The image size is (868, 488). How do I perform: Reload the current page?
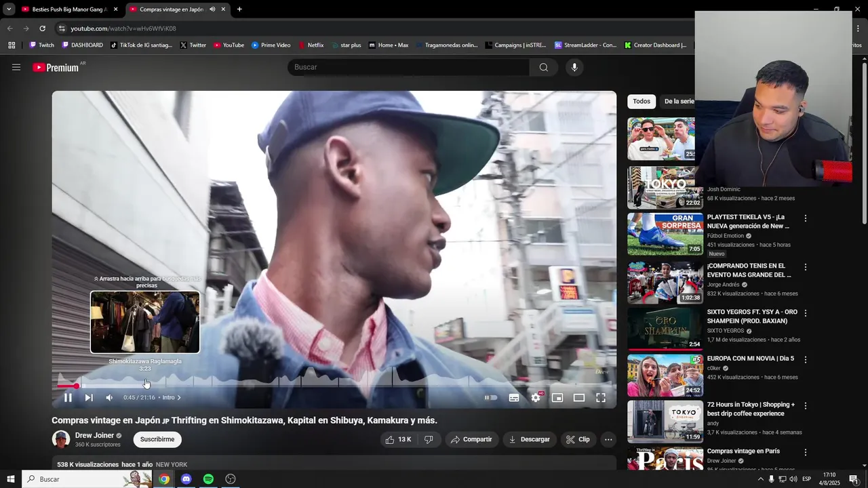42,28
